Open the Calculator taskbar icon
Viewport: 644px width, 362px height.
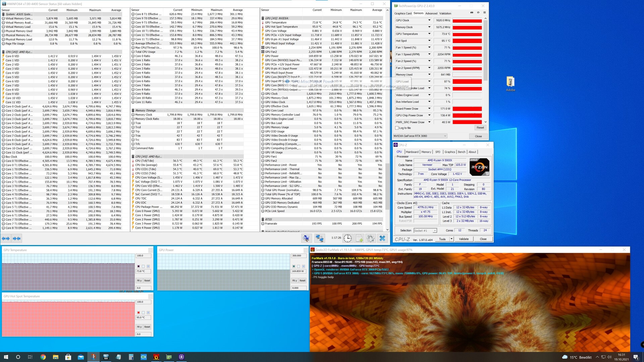tap(131, 357)
